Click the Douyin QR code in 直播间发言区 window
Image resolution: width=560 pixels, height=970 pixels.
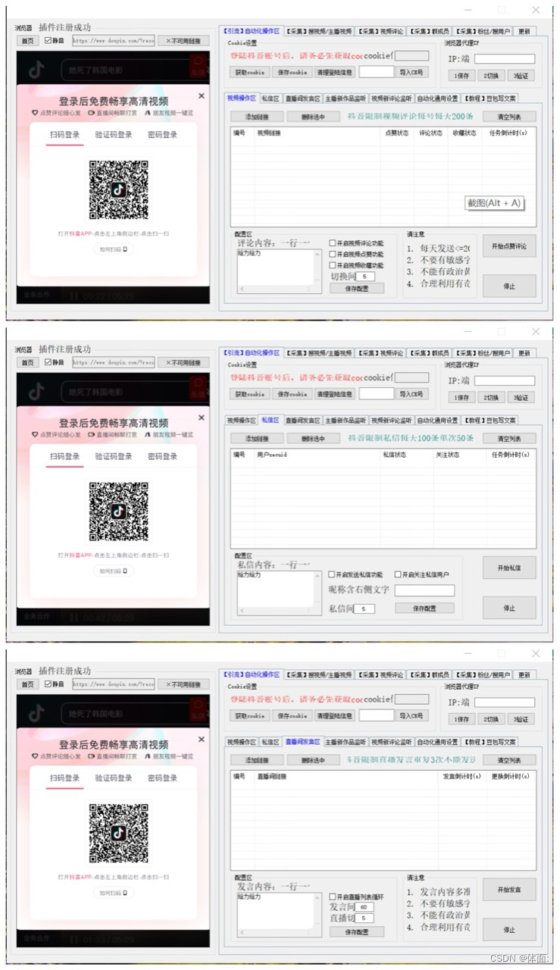click(118, 833)
